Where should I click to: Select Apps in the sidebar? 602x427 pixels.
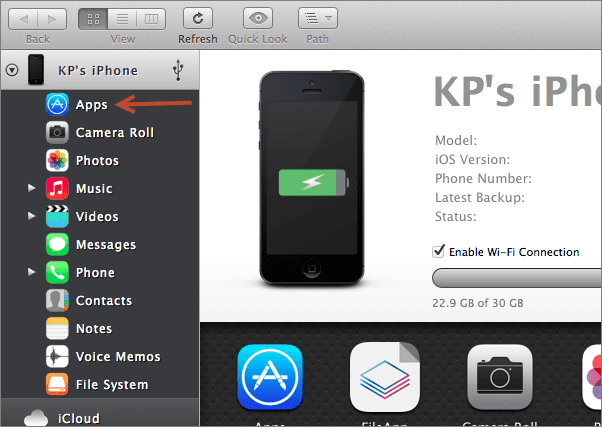point(91,105)
